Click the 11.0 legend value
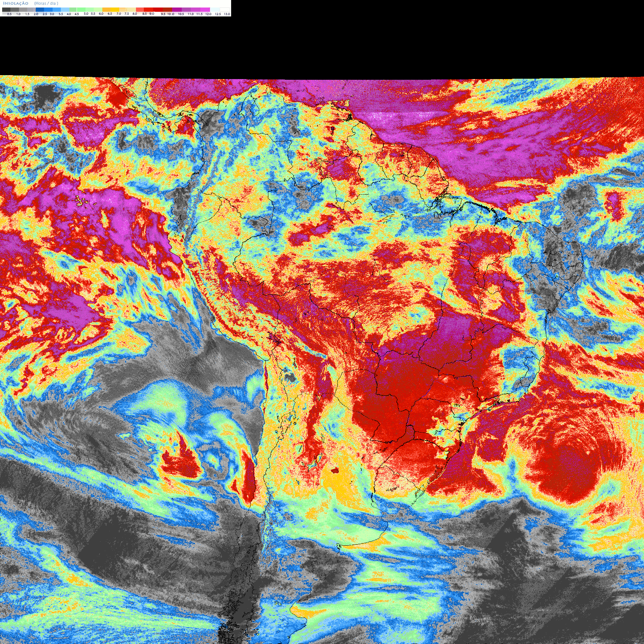This screenshot has width=644, height=644. pyautogui.click(x=191, y=14)
